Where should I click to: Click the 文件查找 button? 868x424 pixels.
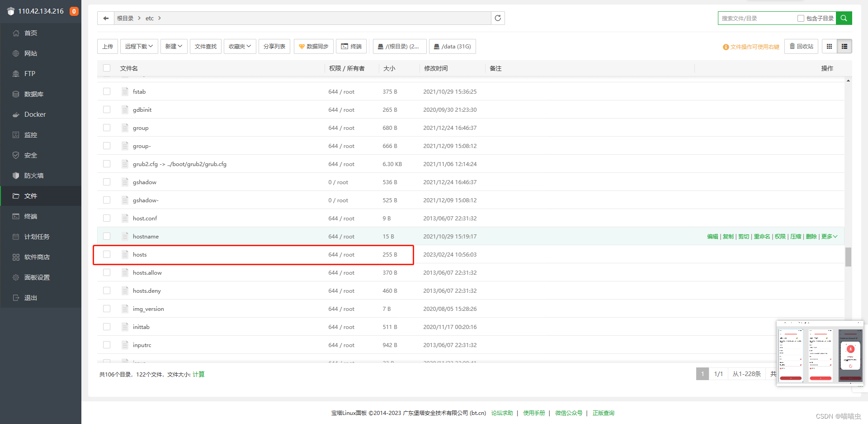tap(206, 46)
